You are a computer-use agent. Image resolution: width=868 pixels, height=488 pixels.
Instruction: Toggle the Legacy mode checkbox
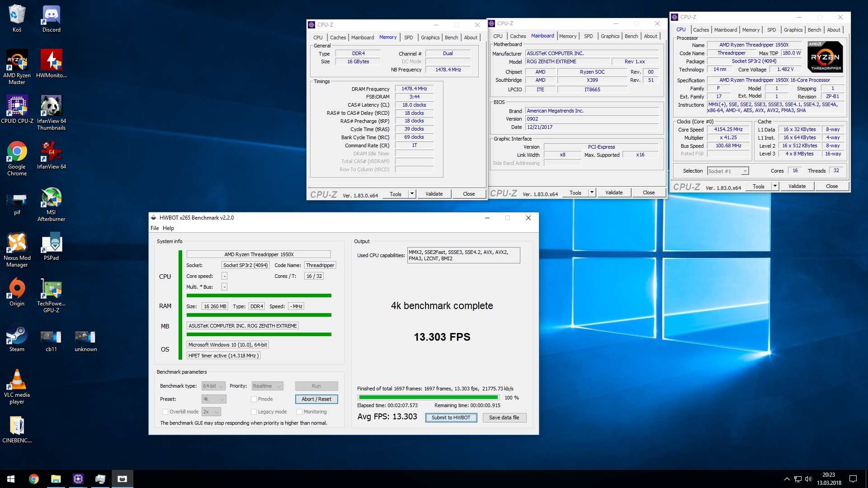pyautogui.click(x=254, y=412)
